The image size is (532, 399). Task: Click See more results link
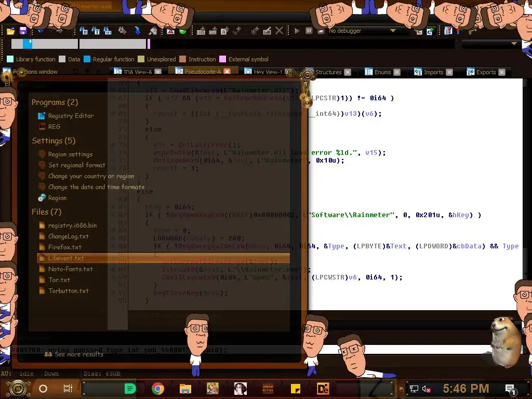click(x=79, y=354)
